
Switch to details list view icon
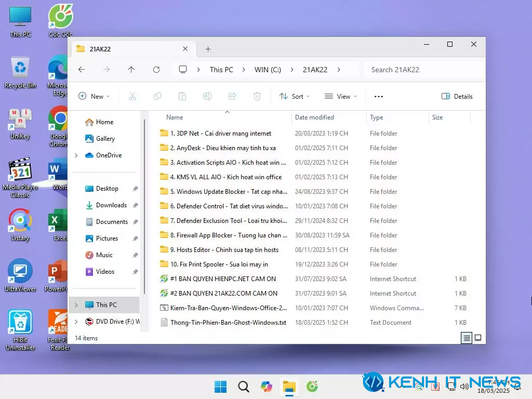(467, 338)
